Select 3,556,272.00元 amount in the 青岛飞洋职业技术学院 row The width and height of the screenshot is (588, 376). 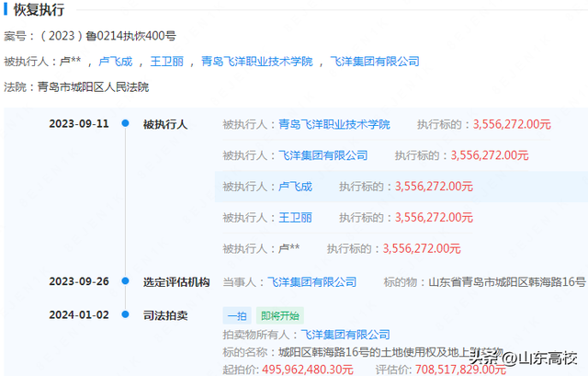coord(512,124)
